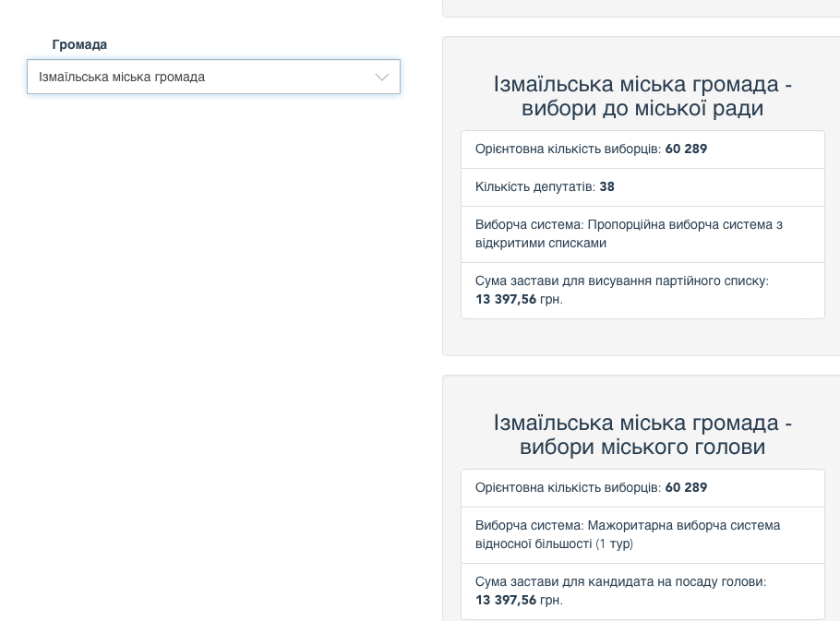Select the партійного списку deposit row
Screen dimensions: 840x621
pyautogui.click(x=642, y=290)
